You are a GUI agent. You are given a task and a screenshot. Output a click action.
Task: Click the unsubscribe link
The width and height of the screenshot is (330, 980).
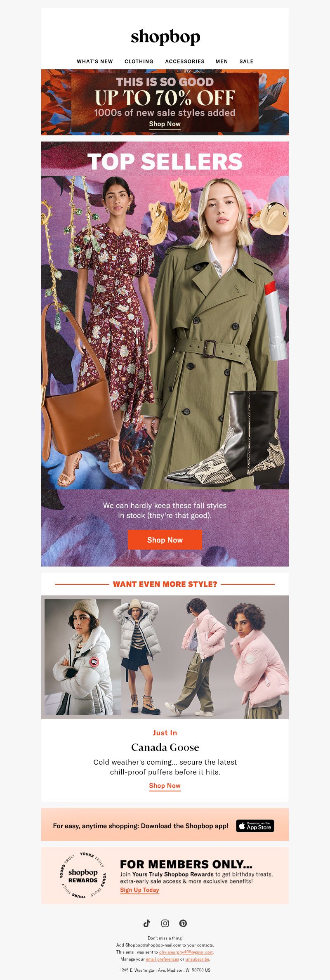197,959
